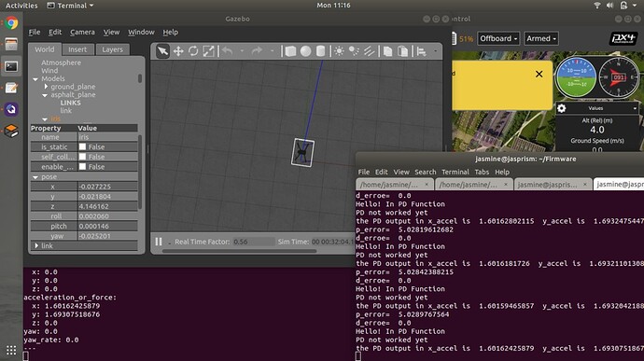Insert a box shape
644x361 pixels.
pos(290,51)
